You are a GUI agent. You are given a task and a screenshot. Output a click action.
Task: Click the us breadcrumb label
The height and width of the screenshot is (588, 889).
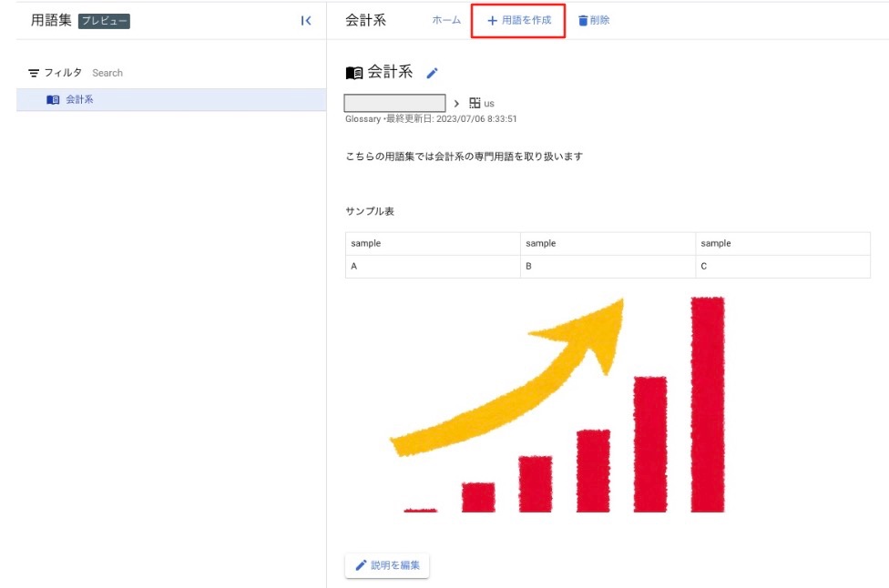tap(489, 104)
